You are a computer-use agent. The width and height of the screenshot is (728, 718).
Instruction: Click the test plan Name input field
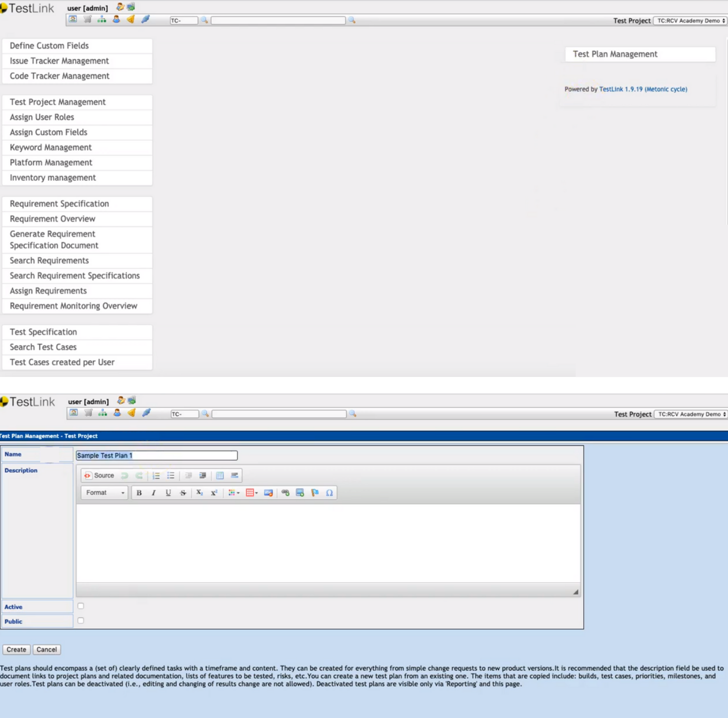coord(156,455)
